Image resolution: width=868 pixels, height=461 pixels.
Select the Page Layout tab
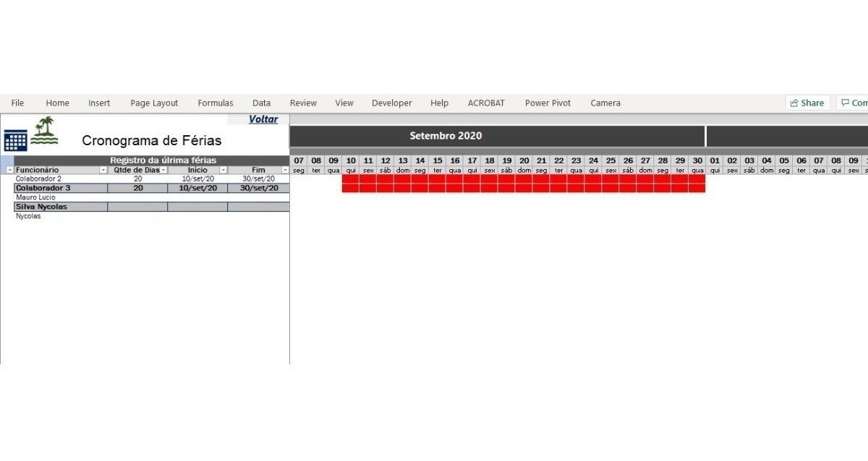click(154, 103)
